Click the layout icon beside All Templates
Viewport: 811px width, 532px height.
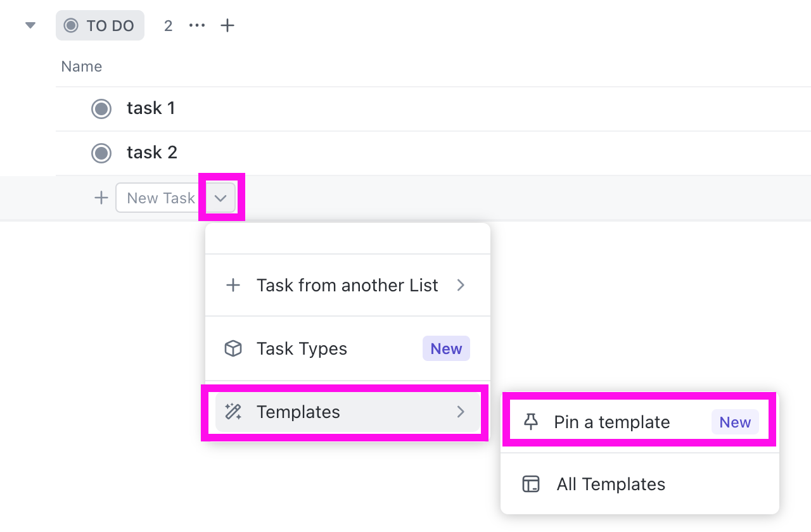click(531, 484)
